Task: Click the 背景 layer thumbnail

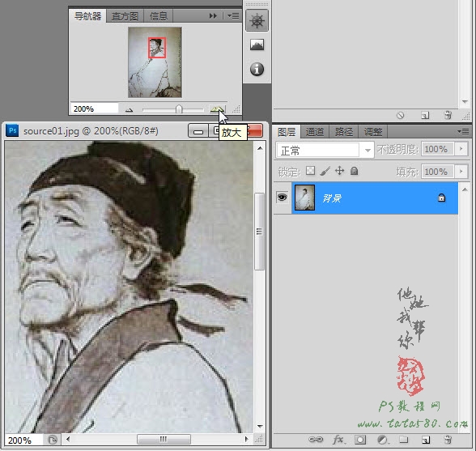Action: (304, 198)
